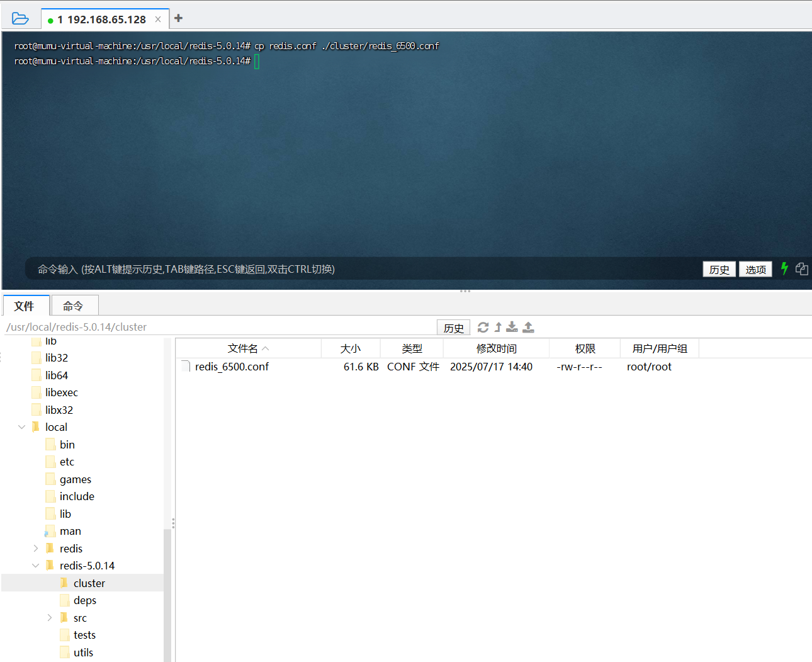This screenshot has height=662, width=812.
Task: Select the 文件 files tab
Action: click(26, 305)
